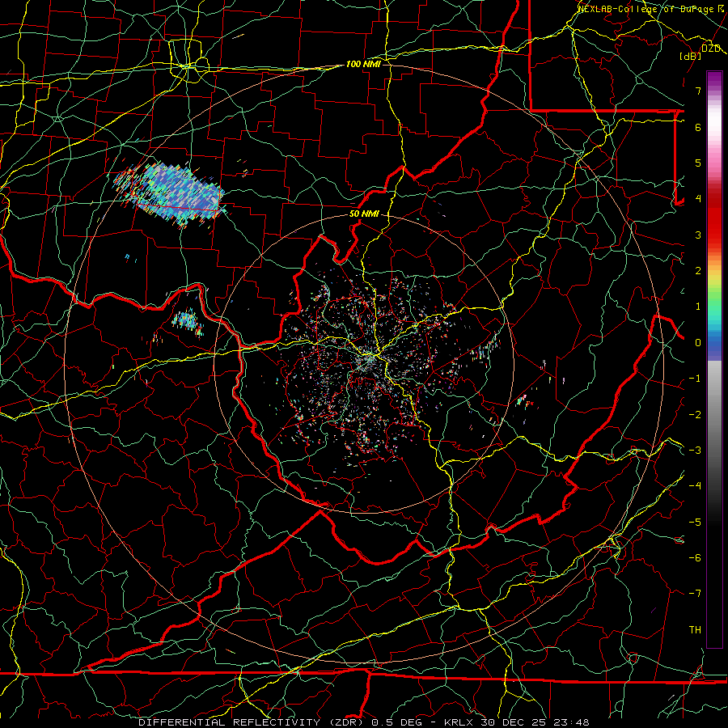Click the "50 NMI" range ring label
728x728 pixels.
pos(364,214)
